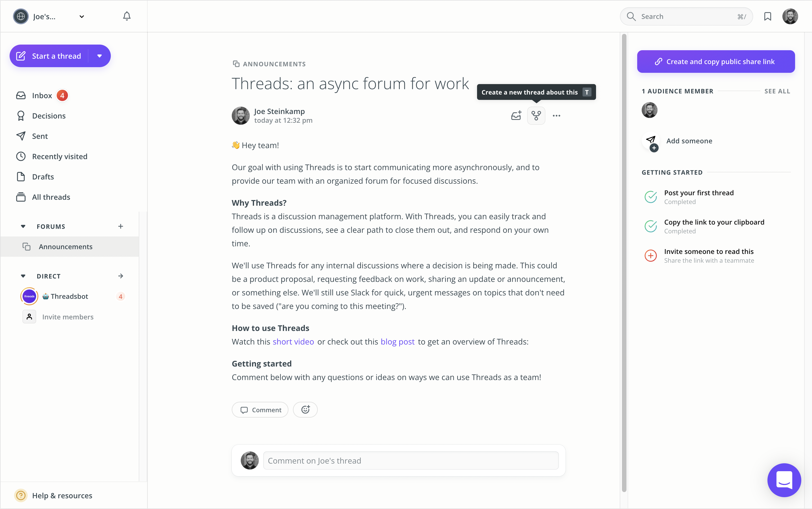Open the Inbox in the sidebar

point(42,96)
